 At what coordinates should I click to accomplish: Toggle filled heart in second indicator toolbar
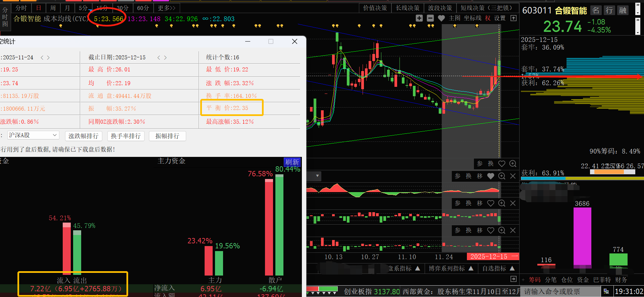click(x=491, y=176)
